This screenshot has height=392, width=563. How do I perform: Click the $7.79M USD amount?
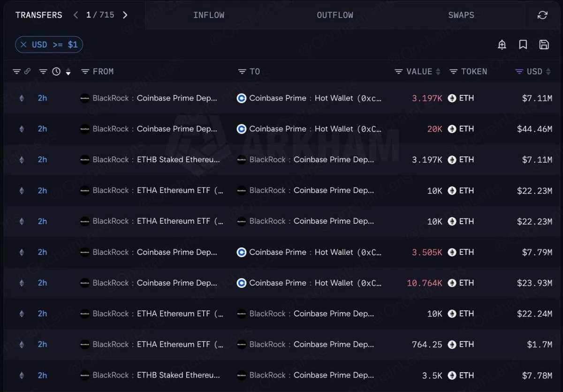click(537, 252)
